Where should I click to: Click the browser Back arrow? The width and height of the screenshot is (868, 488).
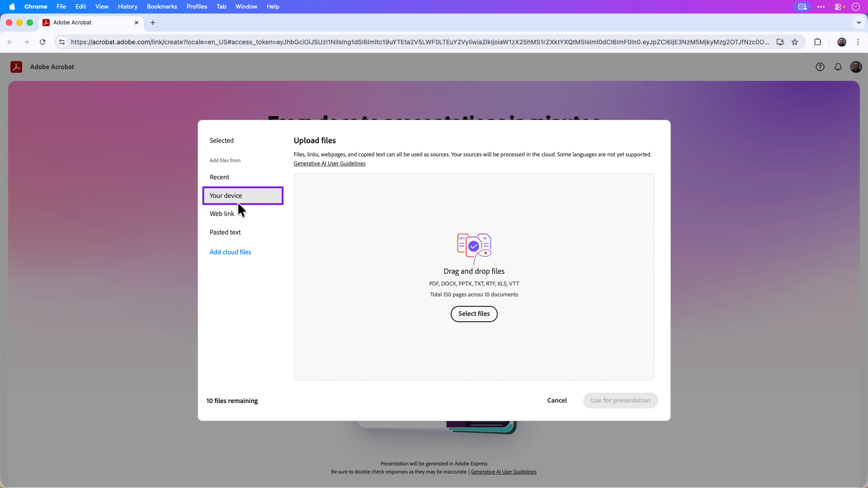pos(10,42)
